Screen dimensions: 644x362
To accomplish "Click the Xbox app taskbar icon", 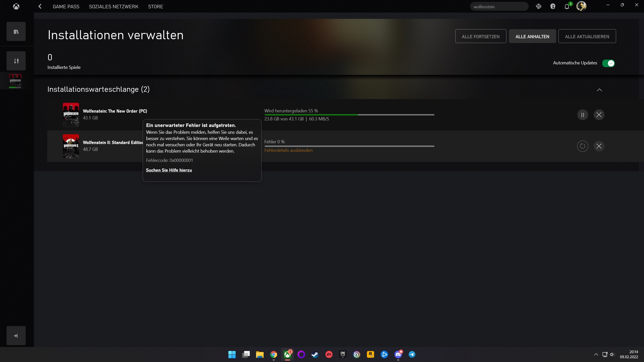I will (x=287, y=354).
